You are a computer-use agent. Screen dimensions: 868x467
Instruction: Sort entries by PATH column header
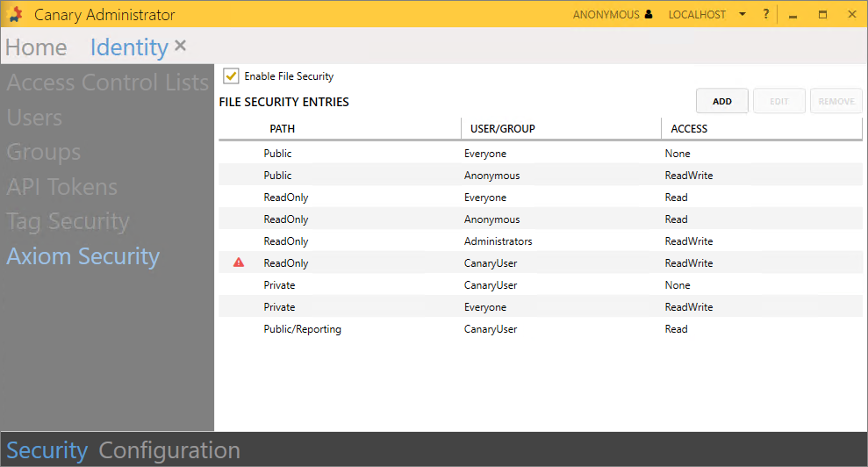point(282,129)
